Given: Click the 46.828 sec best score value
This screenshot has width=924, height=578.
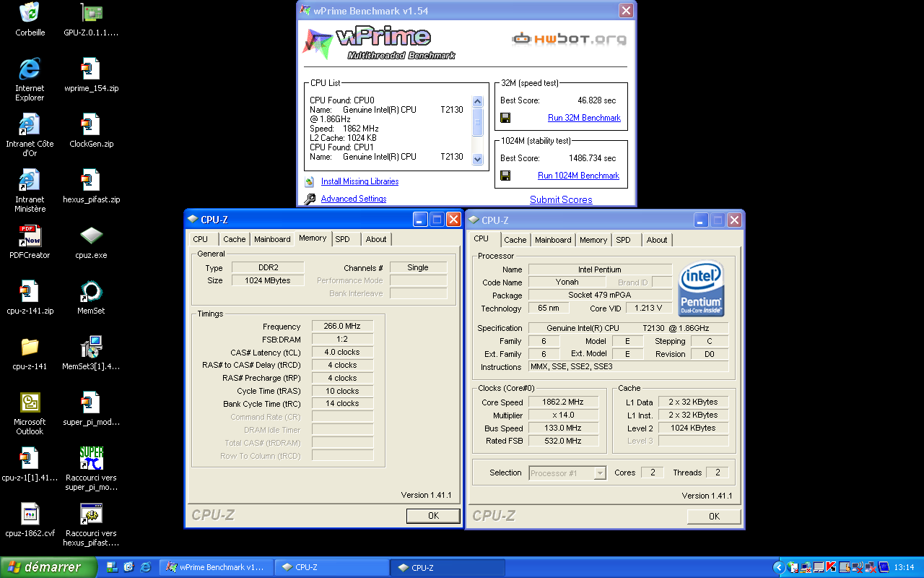Looking at the screenshot, I should [596, 100].
